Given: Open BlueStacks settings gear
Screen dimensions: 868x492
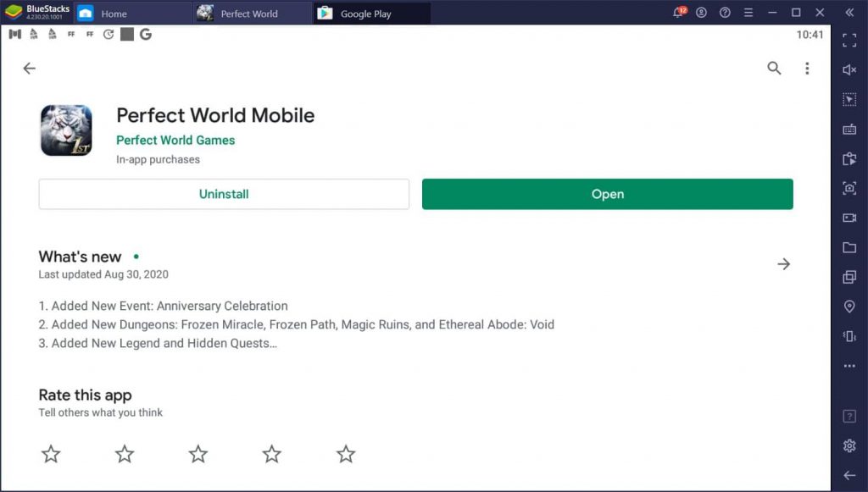Looking at the screenshot, I should 849,445.
